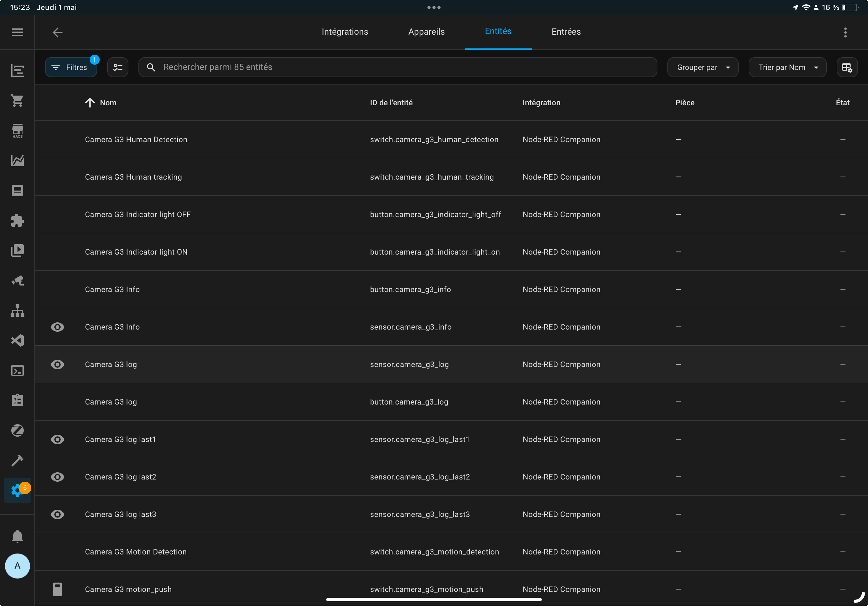
Task: Open the Media sidebar icon
Action: click(x=17, y=250)
